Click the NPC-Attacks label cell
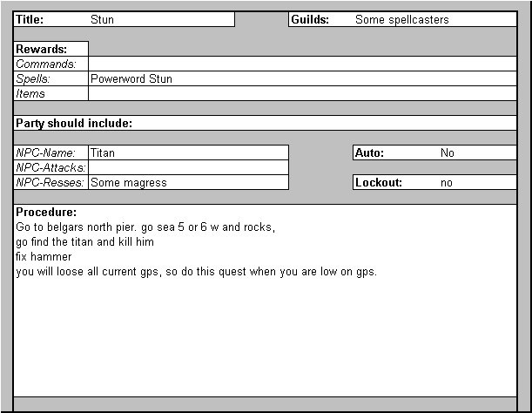 tap(51, 167)
